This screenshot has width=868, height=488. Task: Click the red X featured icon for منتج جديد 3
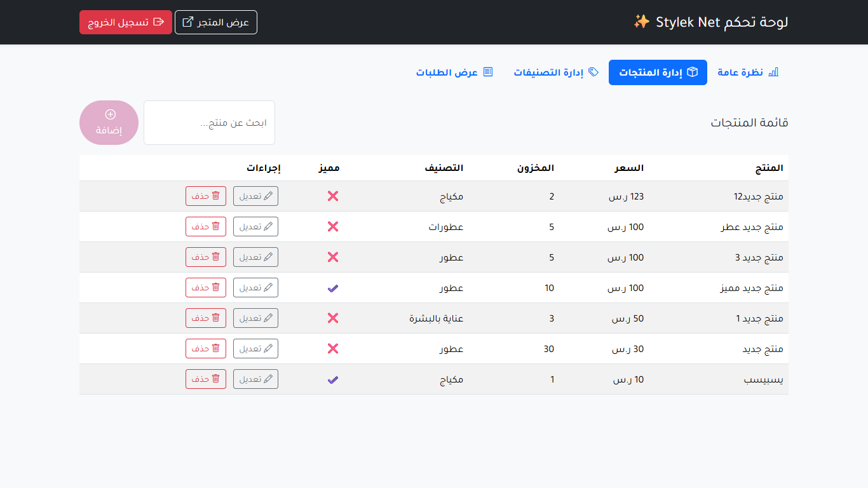point(332,257)
